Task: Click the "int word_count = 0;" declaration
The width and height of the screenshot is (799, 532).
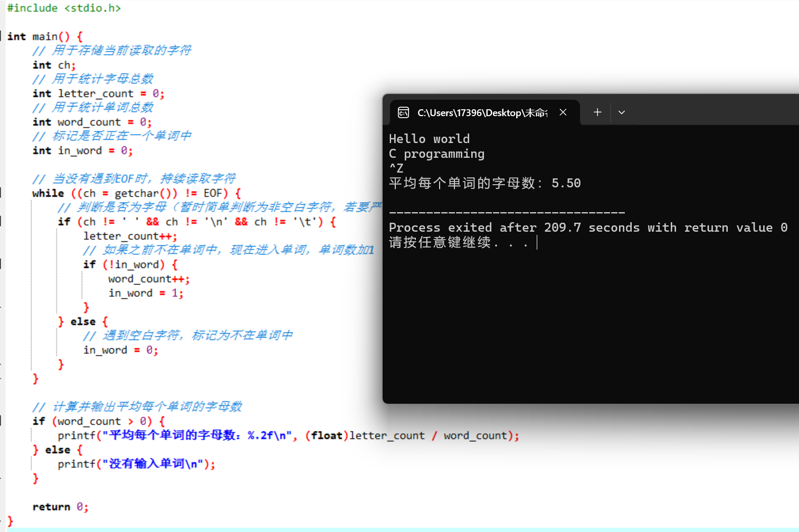Action: coord(92,122)
